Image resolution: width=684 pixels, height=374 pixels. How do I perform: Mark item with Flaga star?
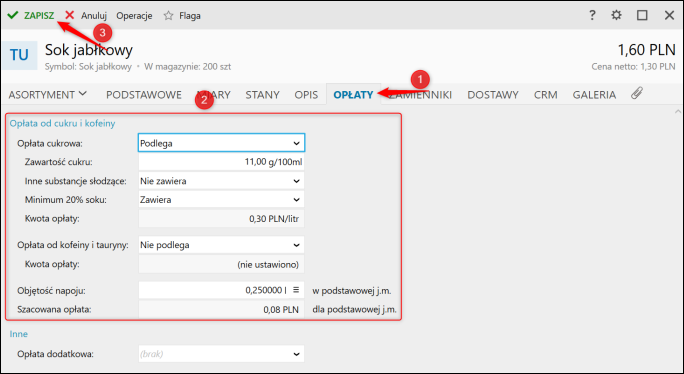point(182,16)
